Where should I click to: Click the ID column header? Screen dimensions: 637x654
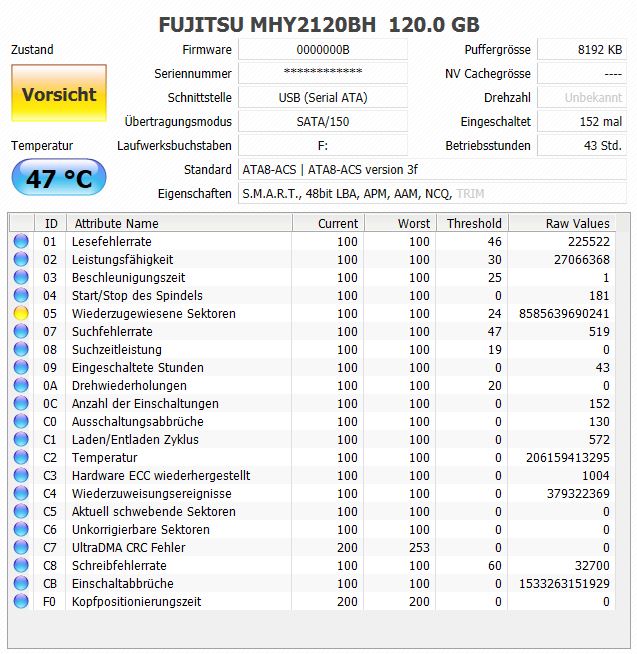pyautogui.click(x=50, y=223)
